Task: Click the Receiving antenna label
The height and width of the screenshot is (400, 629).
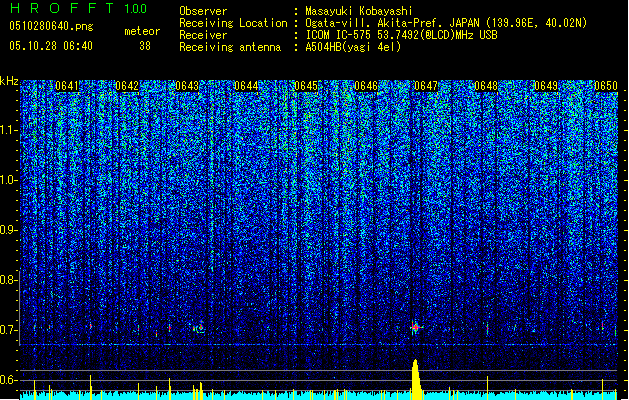Action: (230, 47)
